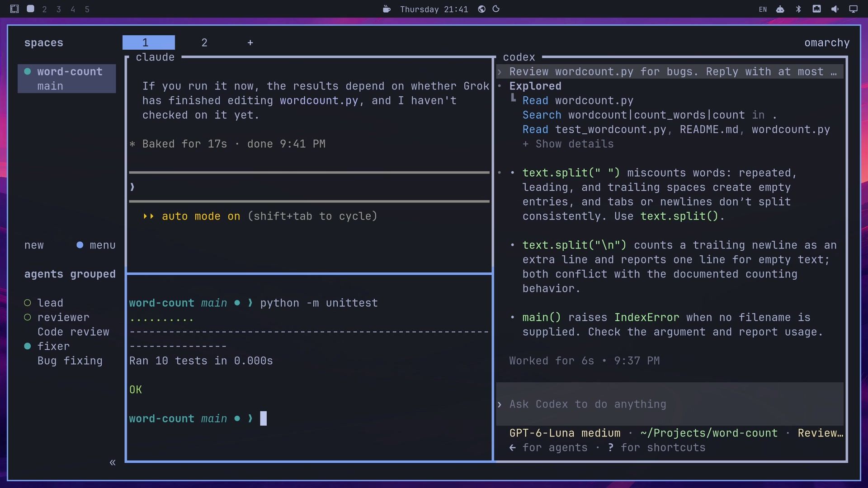Toggle agents grouped view
The height and width of the screenshot is (488, 868).
click(70, 274)
